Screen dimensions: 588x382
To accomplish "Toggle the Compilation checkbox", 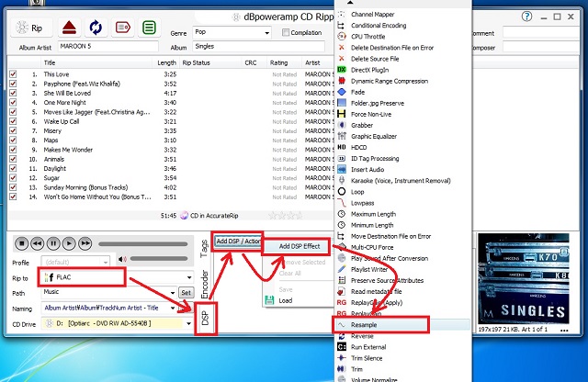I will pyautogui.click(x=286, y=33).
